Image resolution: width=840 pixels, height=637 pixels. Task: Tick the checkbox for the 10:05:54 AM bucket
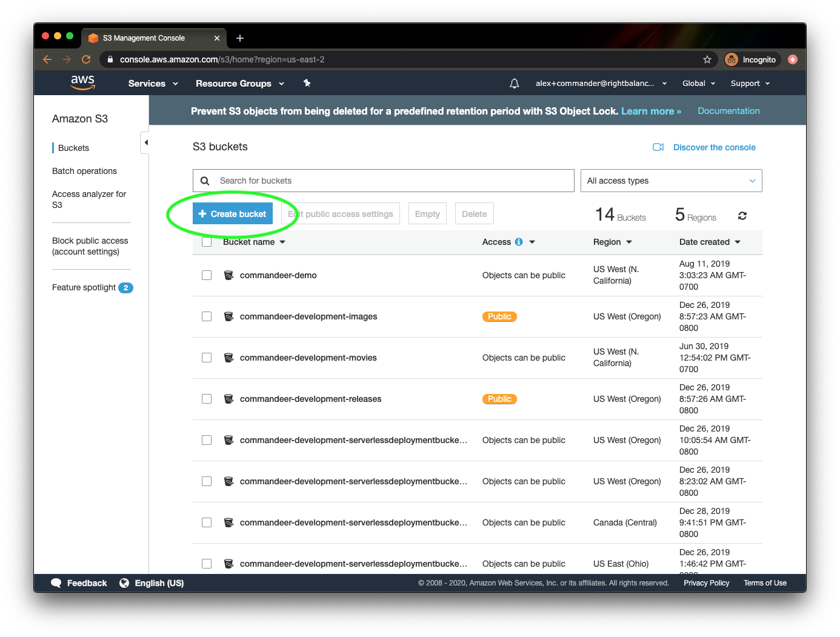coord(207,440)
